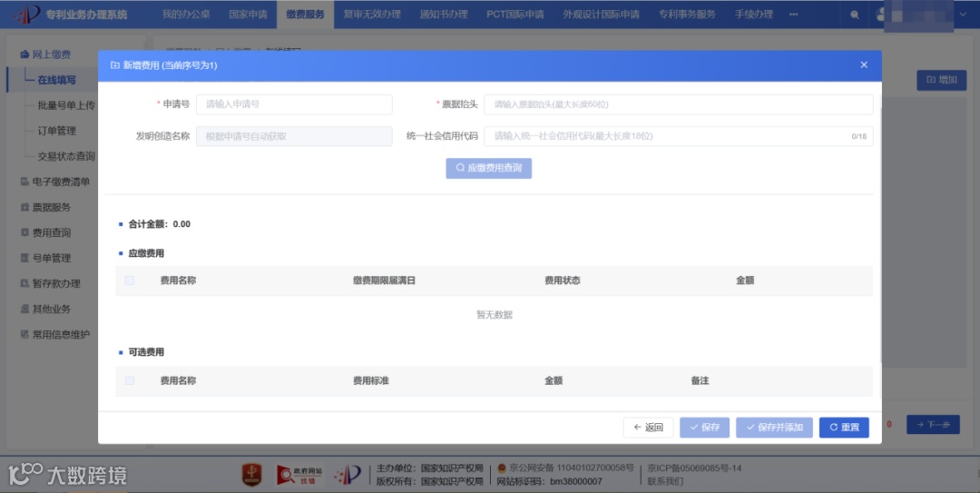This screenshot has height=493, width=980.
Task: Open 暂存款办理 in the sidebar
Action: tap(57, 283)
